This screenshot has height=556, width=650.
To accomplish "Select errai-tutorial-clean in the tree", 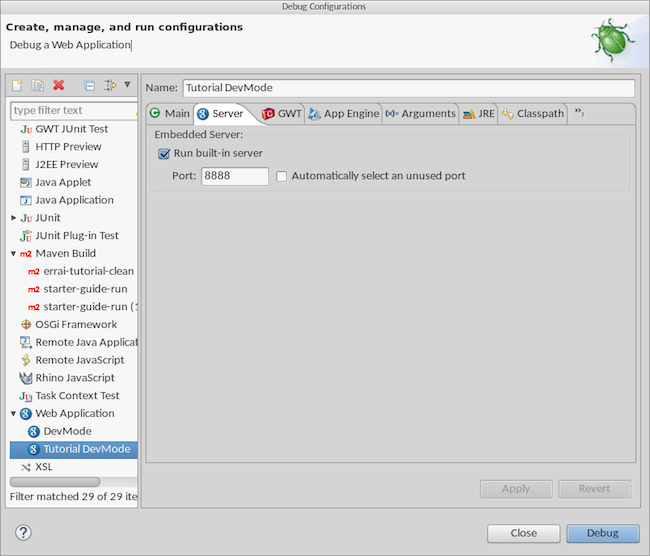I will click(89, 272).
